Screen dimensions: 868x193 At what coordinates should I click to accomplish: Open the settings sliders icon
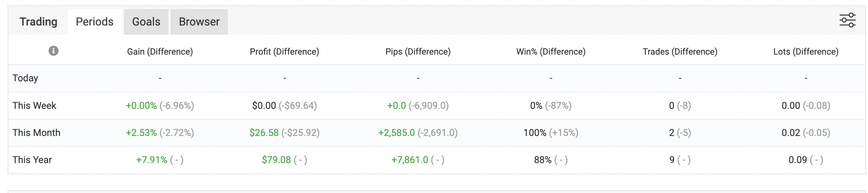(847, 20)
